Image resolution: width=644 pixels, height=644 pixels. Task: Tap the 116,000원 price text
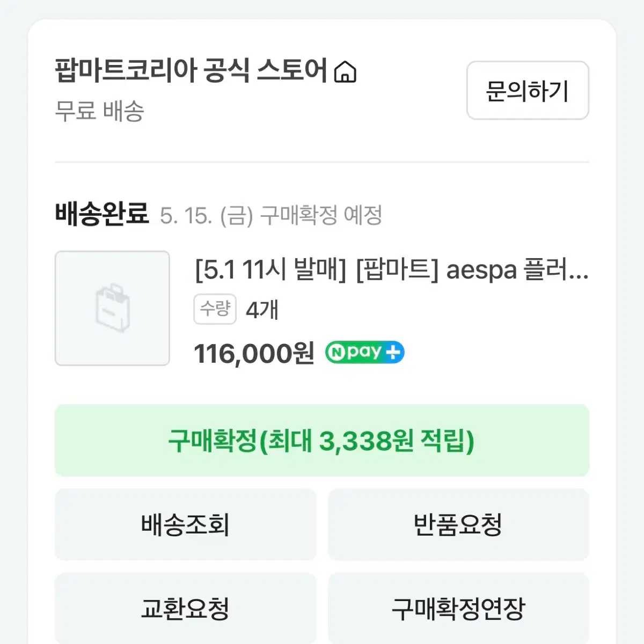254,353
